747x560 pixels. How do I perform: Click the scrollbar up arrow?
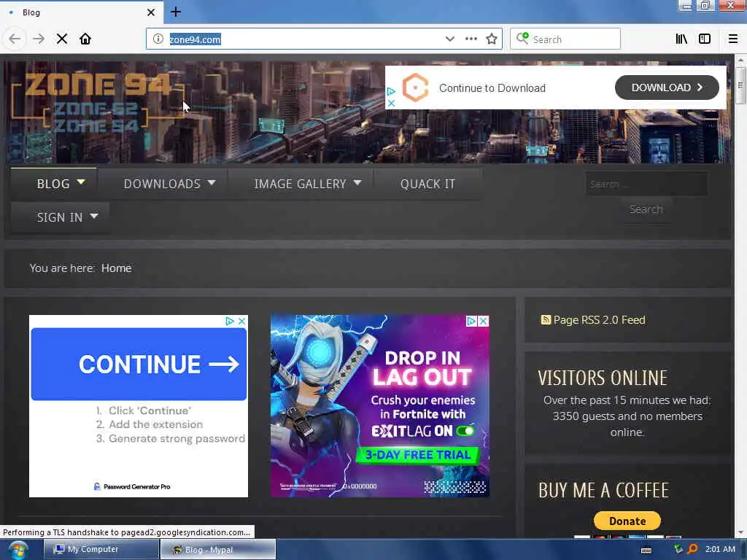pos(740,61)
